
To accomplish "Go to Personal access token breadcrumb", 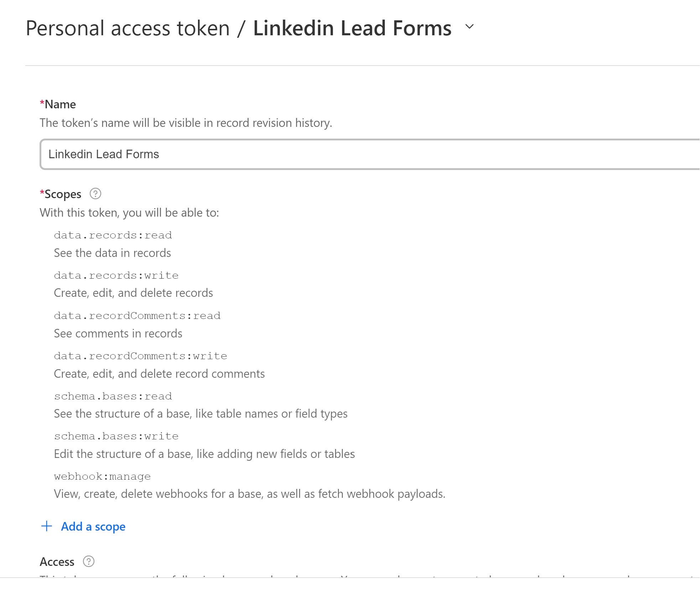I will [x=128, y=28].
